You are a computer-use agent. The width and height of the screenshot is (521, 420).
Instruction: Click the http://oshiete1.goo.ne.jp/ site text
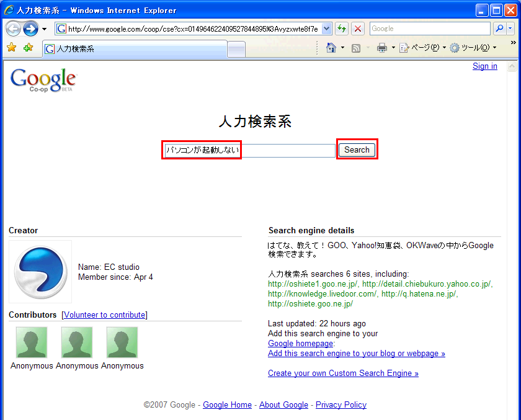313,284
